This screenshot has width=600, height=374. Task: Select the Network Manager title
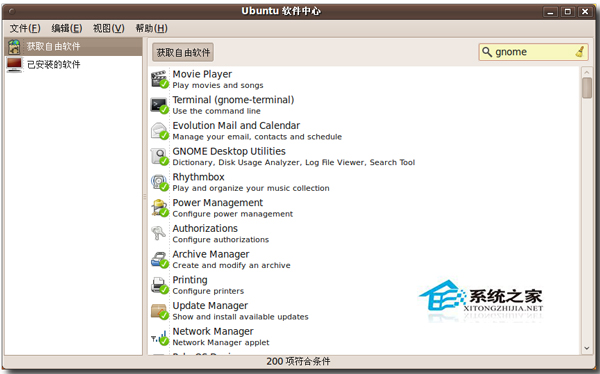213,331
